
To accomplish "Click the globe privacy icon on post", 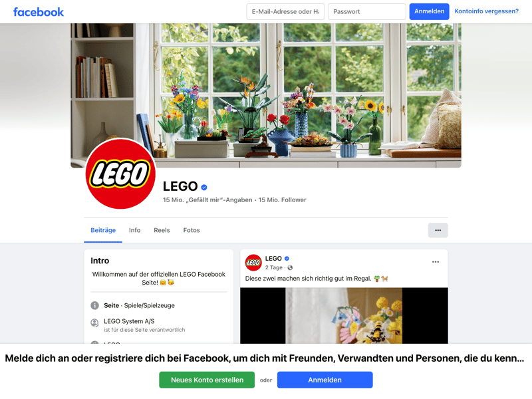I will point(290,268).
